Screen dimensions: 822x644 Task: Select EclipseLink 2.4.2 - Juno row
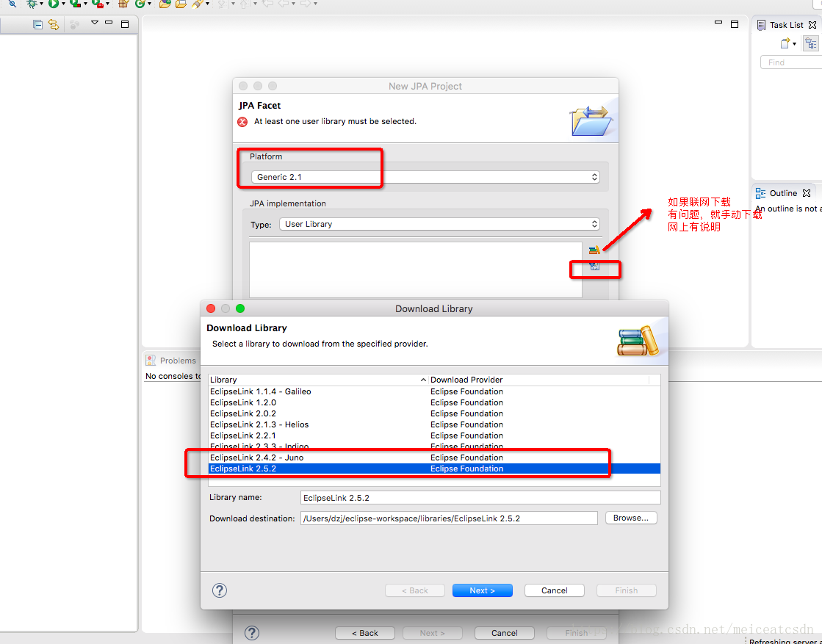click(x=434, y=457)
